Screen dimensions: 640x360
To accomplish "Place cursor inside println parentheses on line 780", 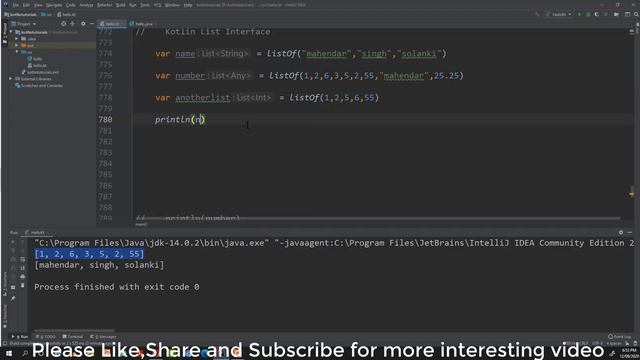I will click(198, 120).
